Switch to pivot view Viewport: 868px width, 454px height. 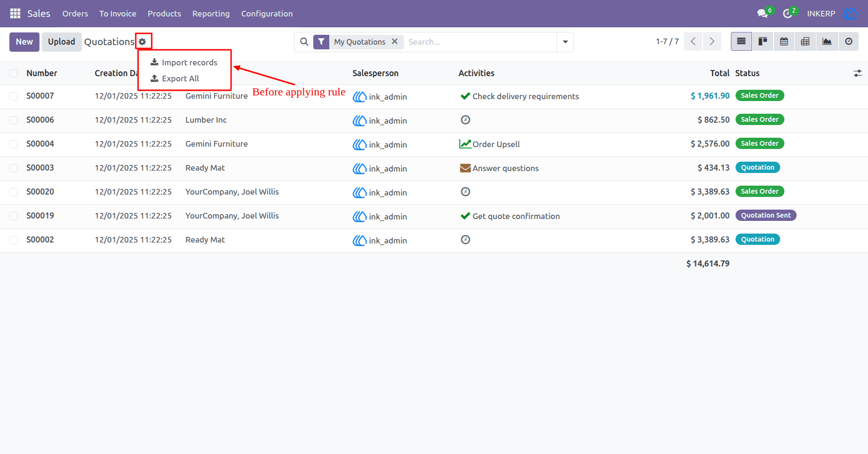coord(805,41)
